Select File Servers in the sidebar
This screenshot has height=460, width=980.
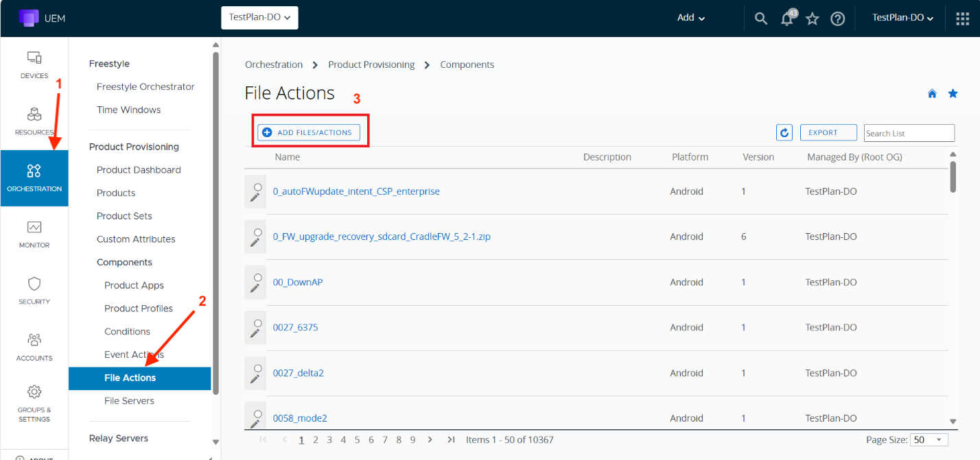[129, 400]
